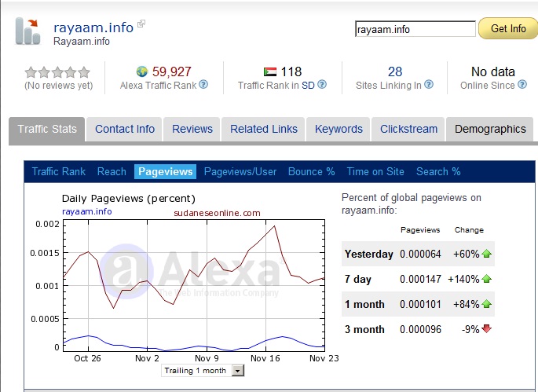The width and height of the screenshot is (538, 392).
Task: Click the fourth review star
Action: click(x=71, y=72)
